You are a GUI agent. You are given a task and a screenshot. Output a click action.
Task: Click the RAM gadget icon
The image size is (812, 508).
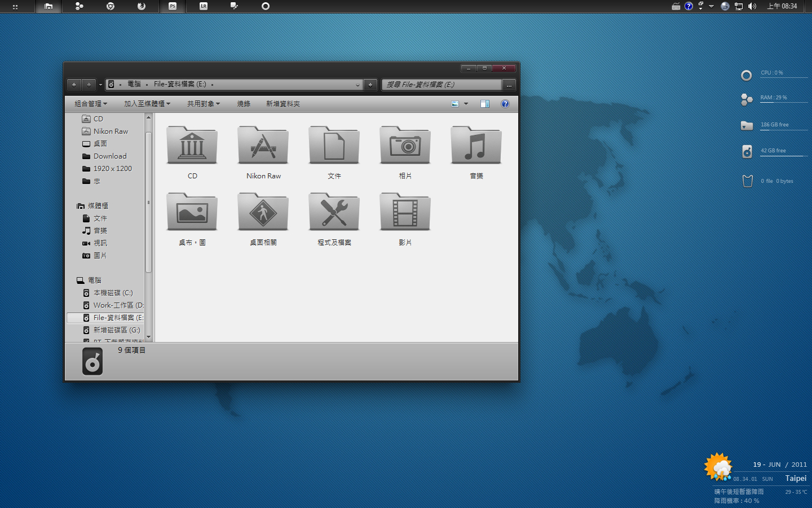pos(747,100)
